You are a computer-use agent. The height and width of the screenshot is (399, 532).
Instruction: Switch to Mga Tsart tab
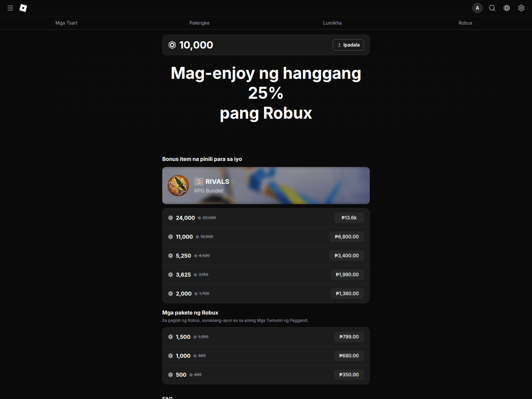coord(66,23)
